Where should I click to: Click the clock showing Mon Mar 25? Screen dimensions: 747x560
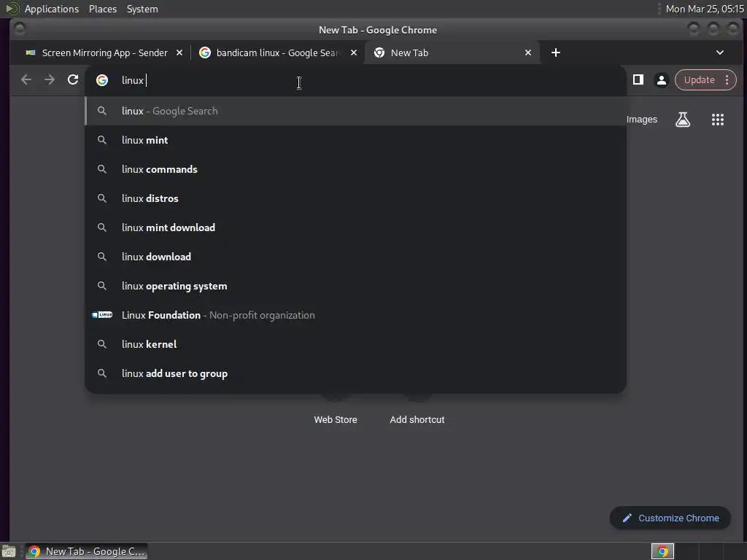tap(705, 9)
